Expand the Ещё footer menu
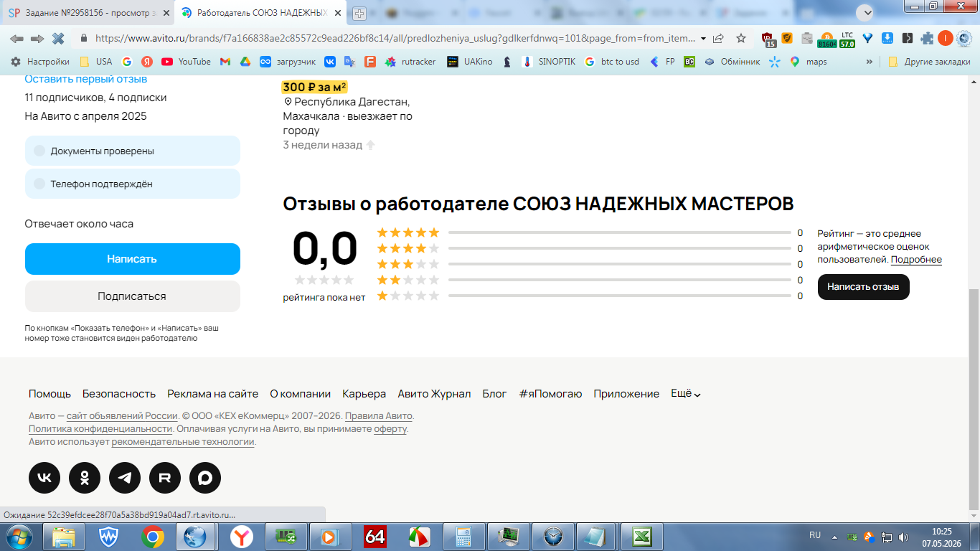This screenshot has height=551, width=980. [685, 394]
